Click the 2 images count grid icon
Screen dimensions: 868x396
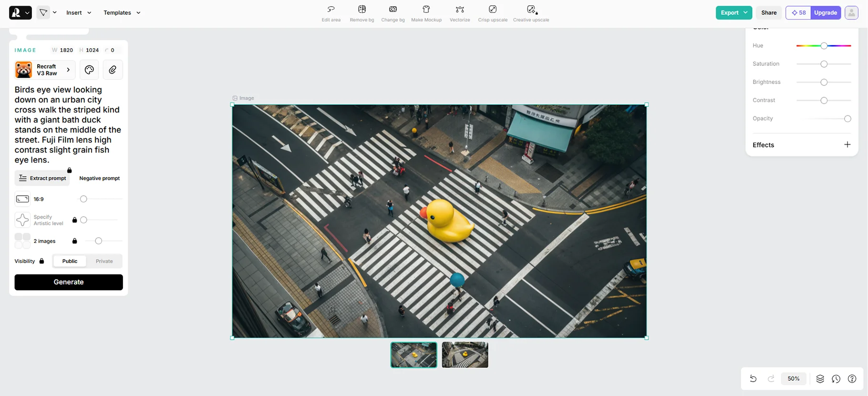click(22, 241)
